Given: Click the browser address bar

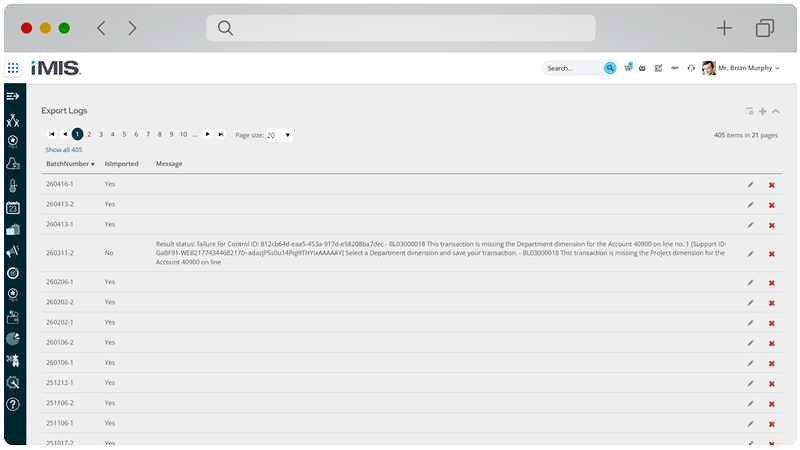Looking at the screenshot, I should point(401,28).
